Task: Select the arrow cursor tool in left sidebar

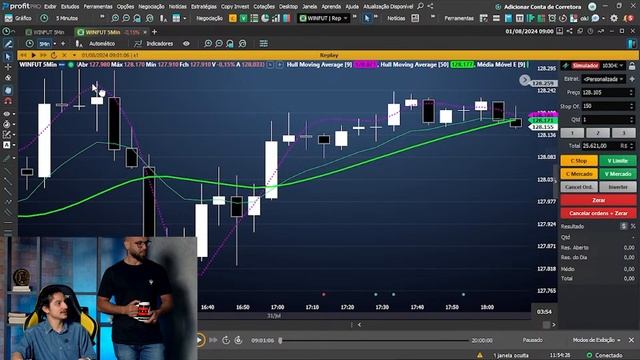Action: tap(7, 56)
